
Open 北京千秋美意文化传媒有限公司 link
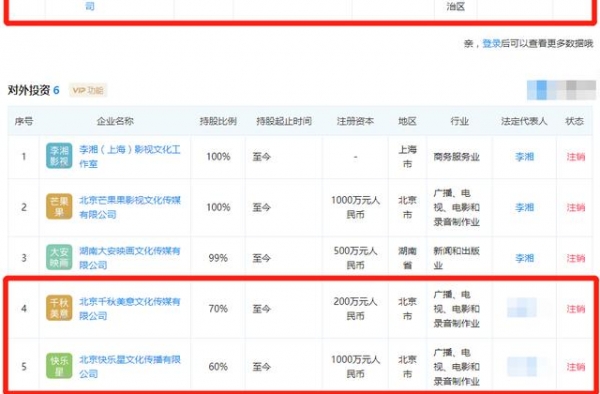tap(129, 309)
